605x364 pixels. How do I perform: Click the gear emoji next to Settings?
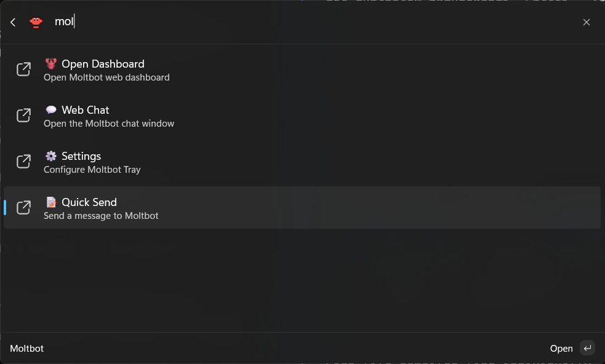click(50, 156)
